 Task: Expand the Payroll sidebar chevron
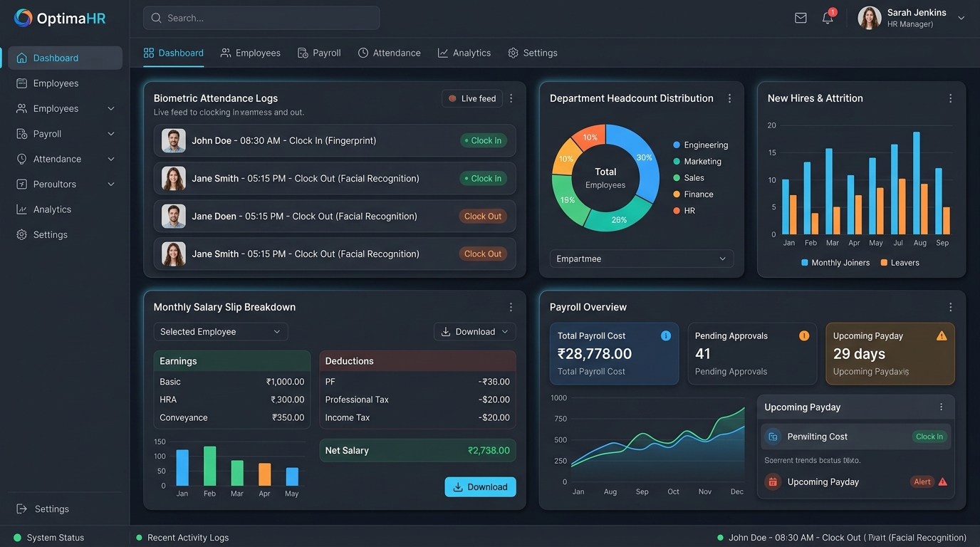tap(111, 134)
